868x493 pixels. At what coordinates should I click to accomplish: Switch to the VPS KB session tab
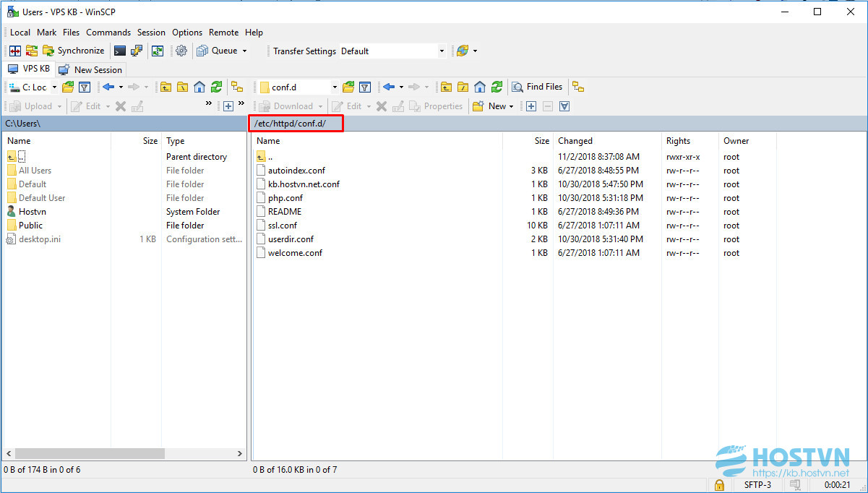29,69
